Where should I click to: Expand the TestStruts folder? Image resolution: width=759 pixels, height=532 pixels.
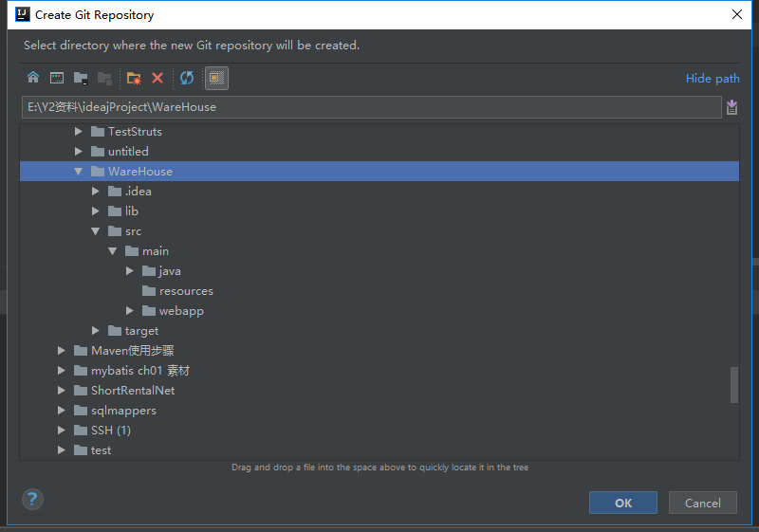click(x=79, y=132)
